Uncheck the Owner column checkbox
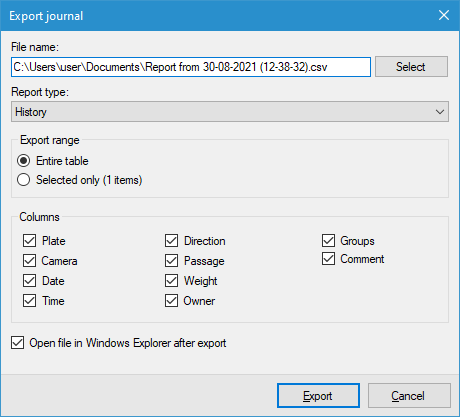The width and height of the screenshot is (460, 417). click(171, 301)
